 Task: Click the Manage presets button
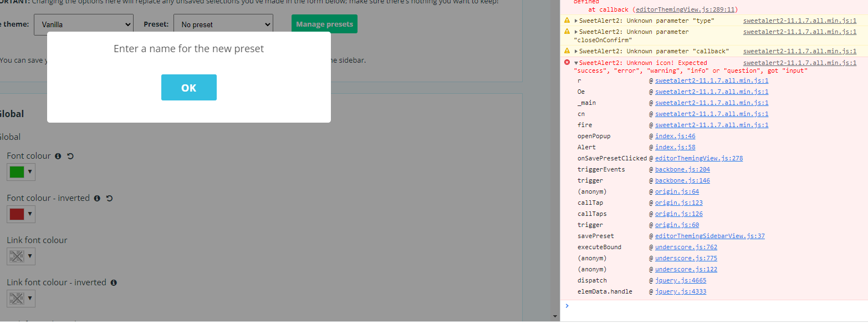click(324, 24)
